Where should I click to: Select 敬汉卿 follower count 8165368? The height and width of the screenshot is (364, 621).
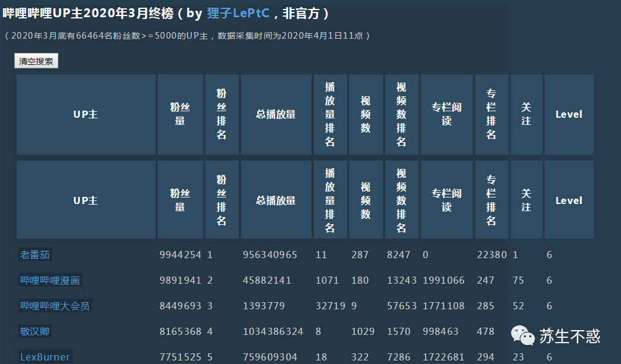[180, 331]
